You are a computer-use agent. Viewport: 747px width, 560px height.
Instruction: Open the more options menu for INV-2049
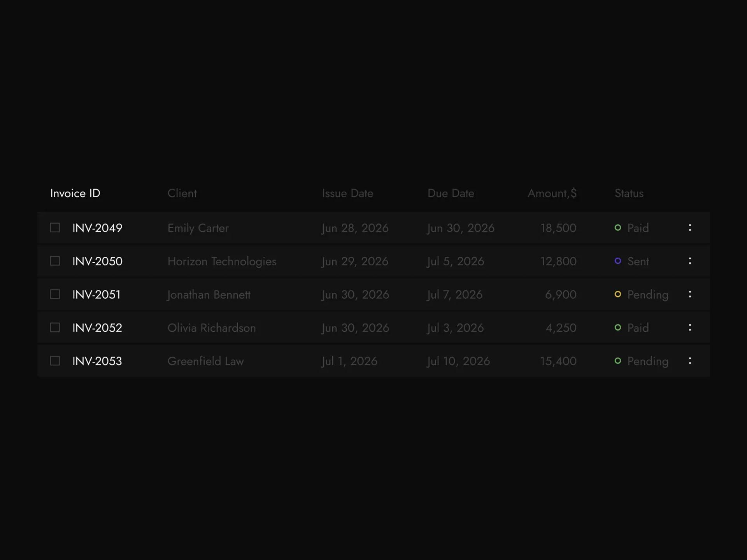[690, 227]
